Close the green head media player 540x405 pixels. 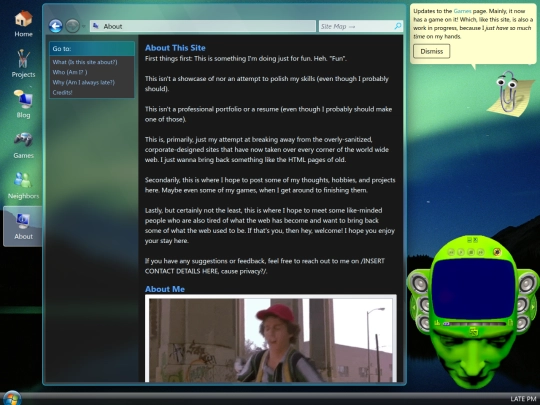click(x=476, y=240)
